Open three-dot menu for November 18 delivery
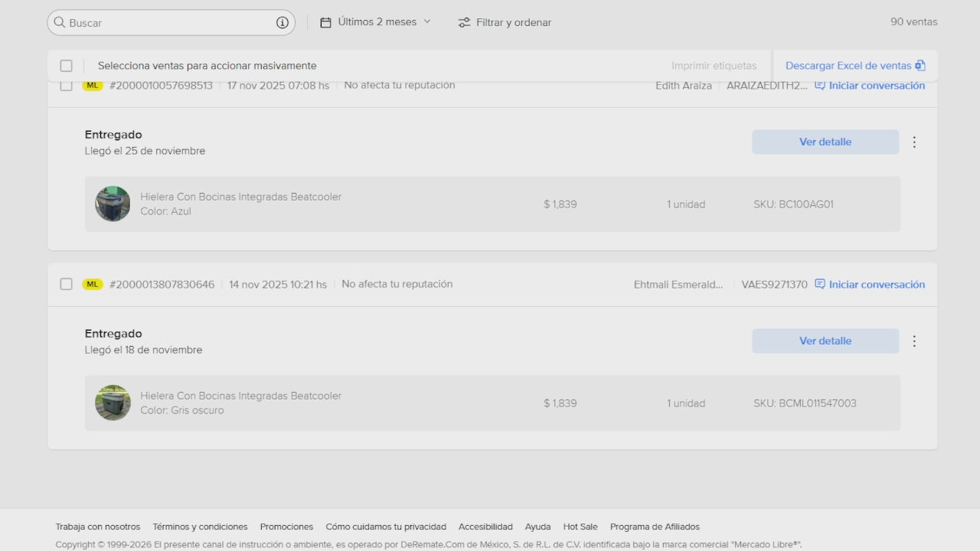Screen dimensions: 980x551 coord(913,341)
